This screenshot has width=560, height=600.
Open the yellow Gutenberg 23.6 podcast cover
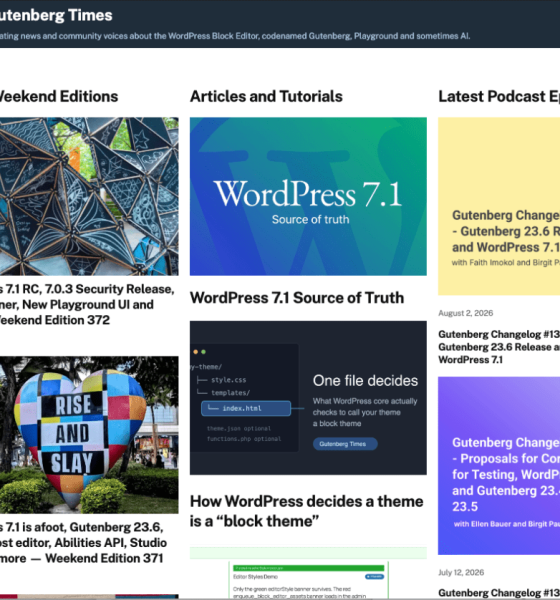click(499, 206)
